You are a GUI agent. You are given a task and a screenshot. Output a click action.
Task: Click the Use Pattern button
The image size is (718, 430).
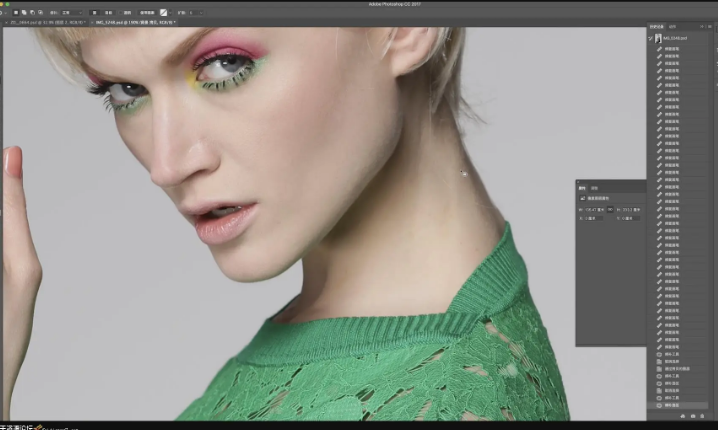pyautogui.click(x=147, y=13)
